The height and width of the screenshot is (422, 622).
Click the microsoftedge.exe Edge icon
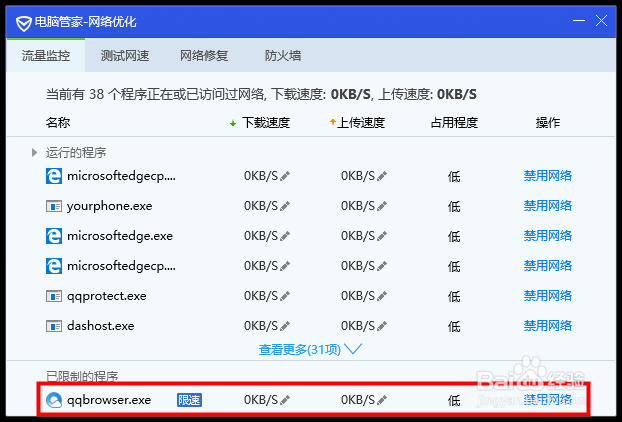(54, 236)
